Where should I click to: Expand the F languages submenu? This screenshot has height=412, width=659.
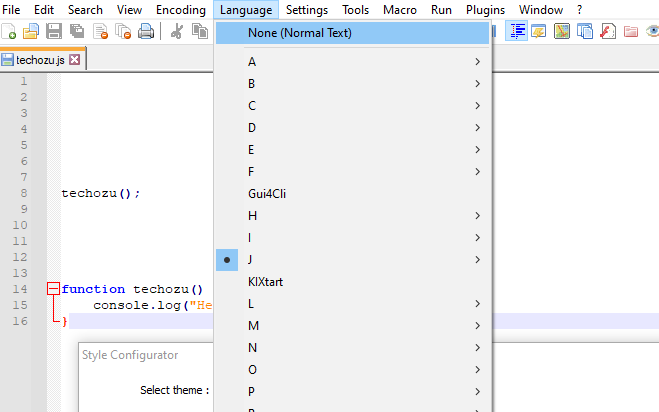[x=352, y=172]
